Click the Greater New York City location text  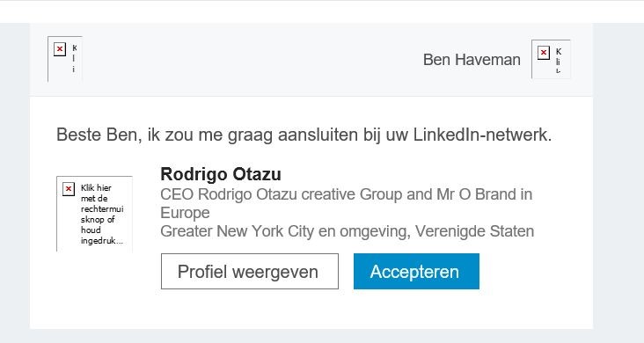[347, 231]
